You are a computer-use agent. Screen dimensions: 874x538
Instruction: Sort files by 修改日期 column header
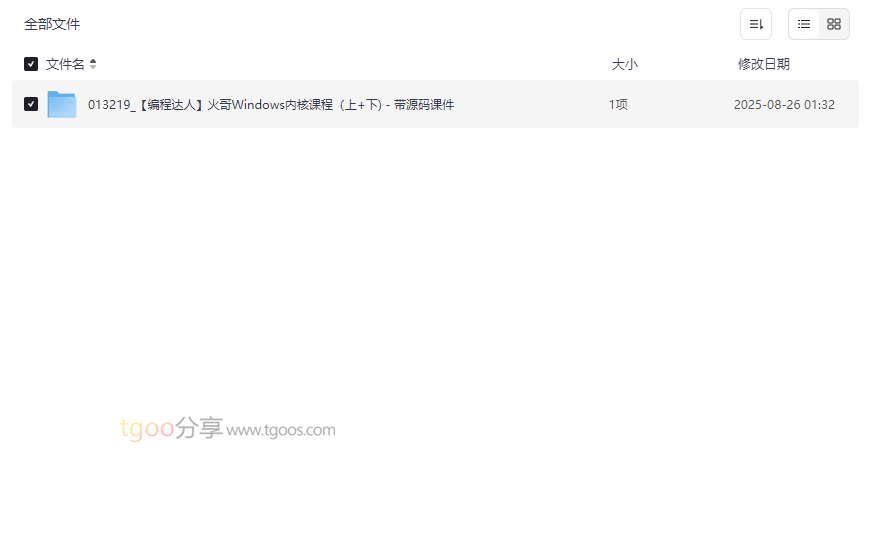click(x=764, y=64)
